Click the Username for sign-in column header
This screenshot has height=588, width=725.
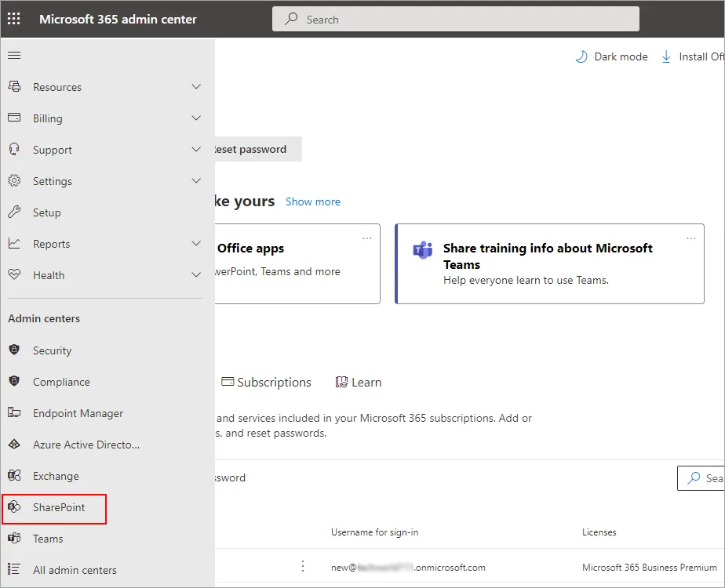point(374,532)
